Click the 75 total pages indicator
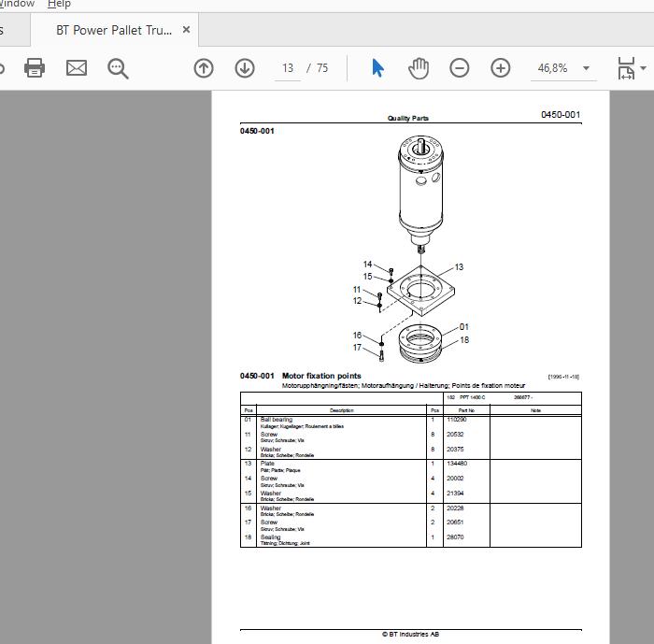Screen dimensions: 654x644 click(322, 68)
